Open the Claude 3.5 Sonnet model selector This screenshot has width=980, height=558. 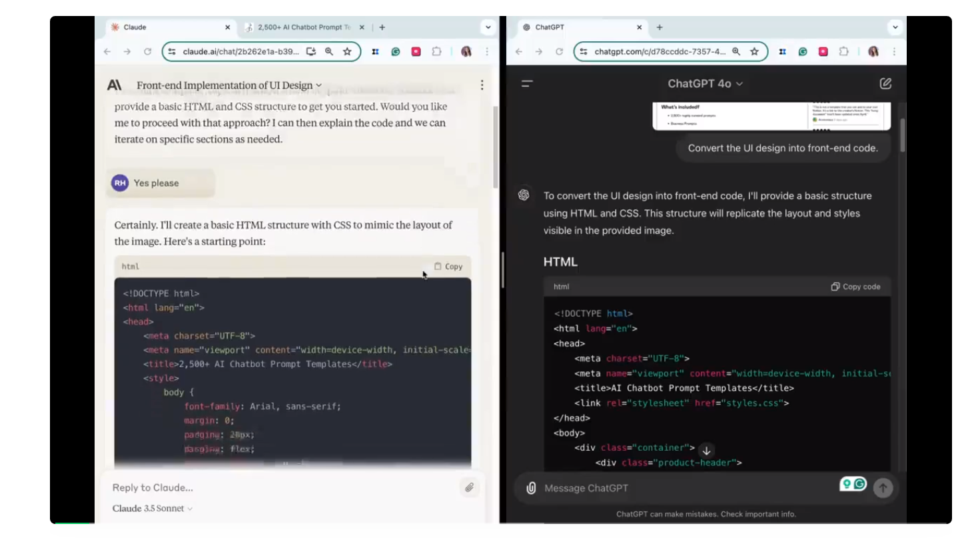click(x=153, y=508)
